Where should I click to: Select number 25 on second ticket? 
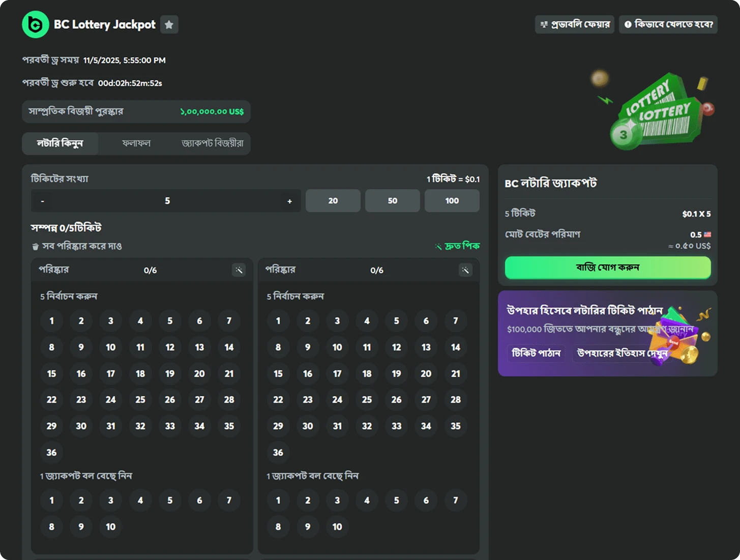pos(367,400)
